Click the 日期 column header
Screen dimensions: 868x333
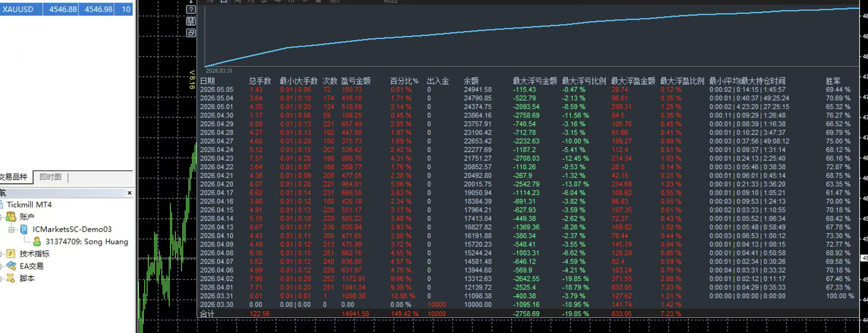(x=207, y=81)
